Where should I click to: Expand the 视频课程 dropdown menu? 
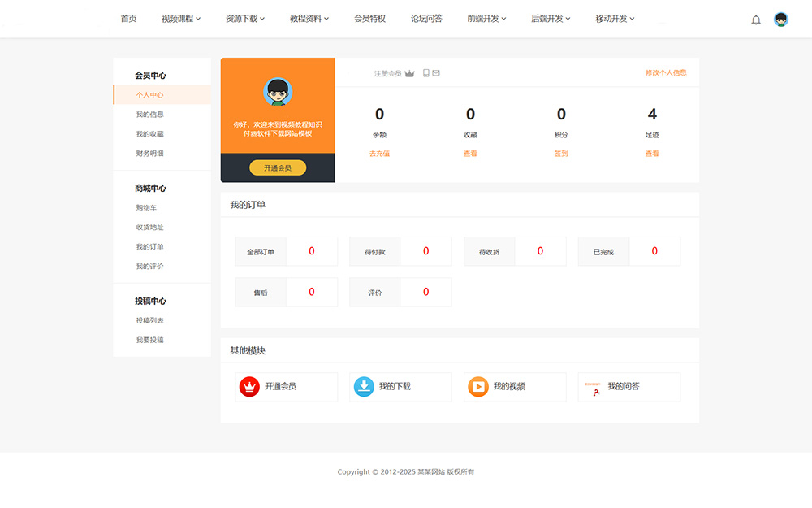tap(180, 19)
